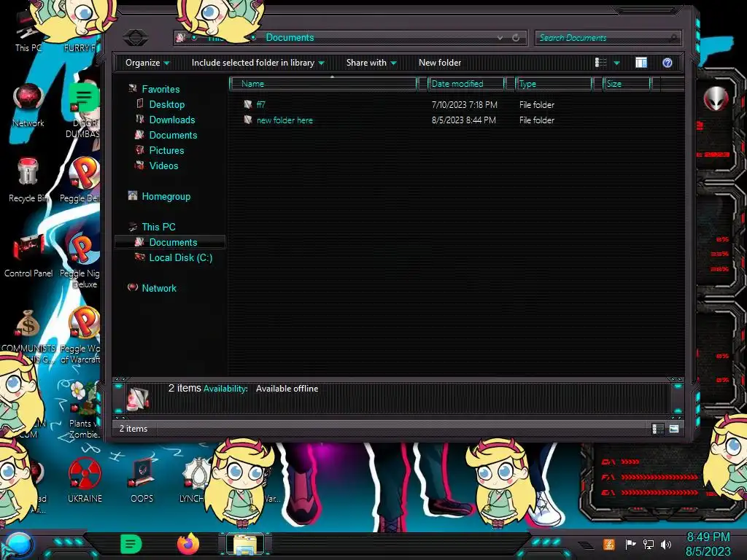The image size is (747, 560).
Task: Click File Explorer taskbar button
Action: point(245,545)
